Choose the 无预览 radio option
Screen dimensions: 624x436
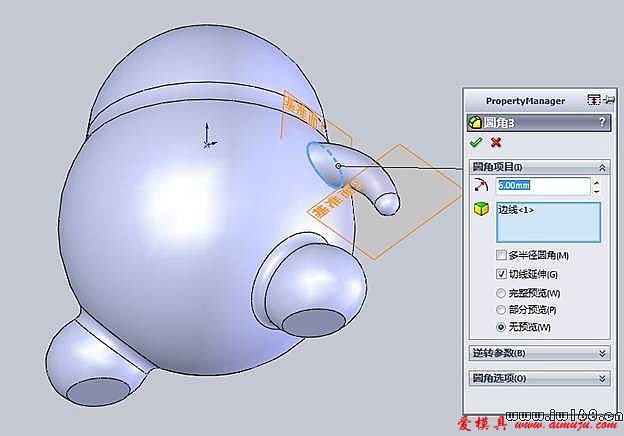coord(502,327)
